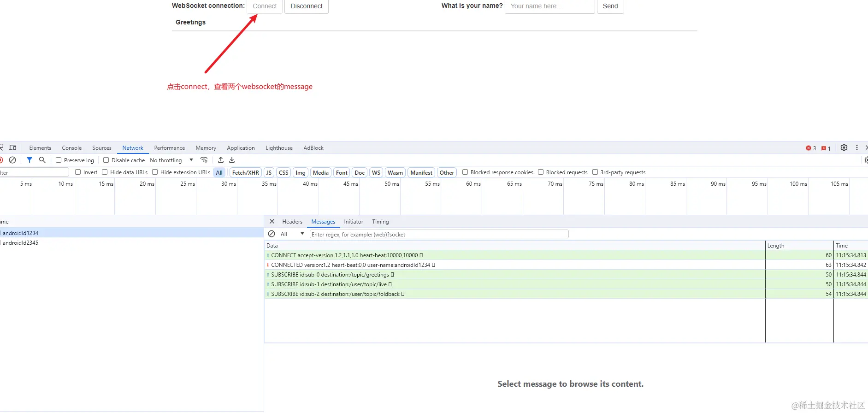The height and width of the screenshot is (413, 868).
Task: Check Hide data URLs
Action: (x=105, y=172)
